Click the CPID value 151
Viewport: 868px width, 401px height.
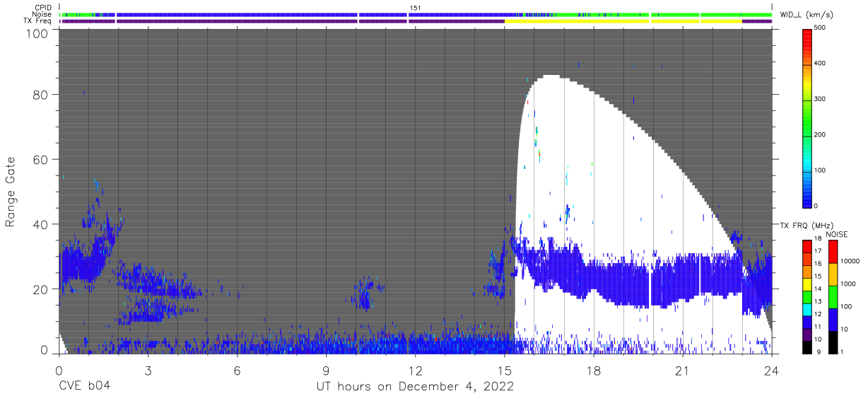point(415,8)
